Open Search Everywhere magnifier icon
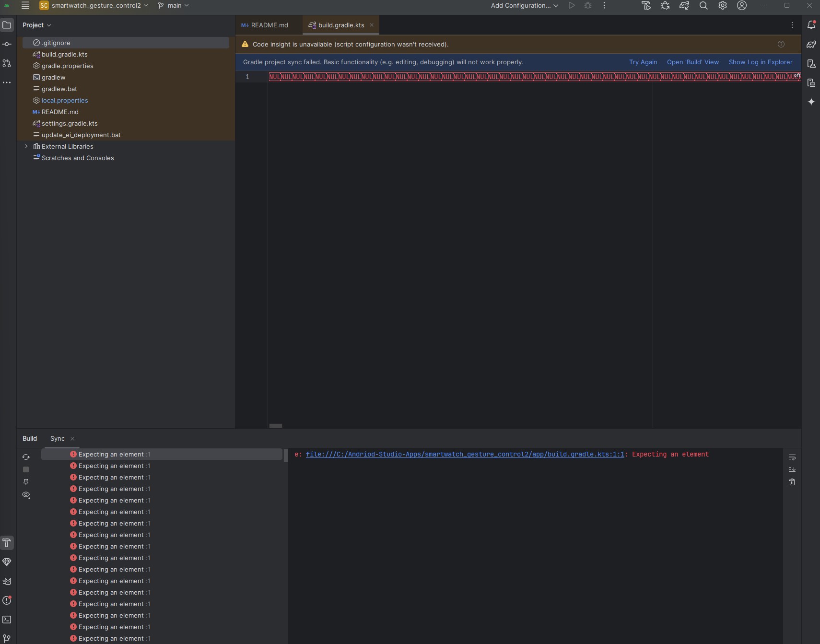The width and height of the screenshot is (820, 644). click(703, 6)
